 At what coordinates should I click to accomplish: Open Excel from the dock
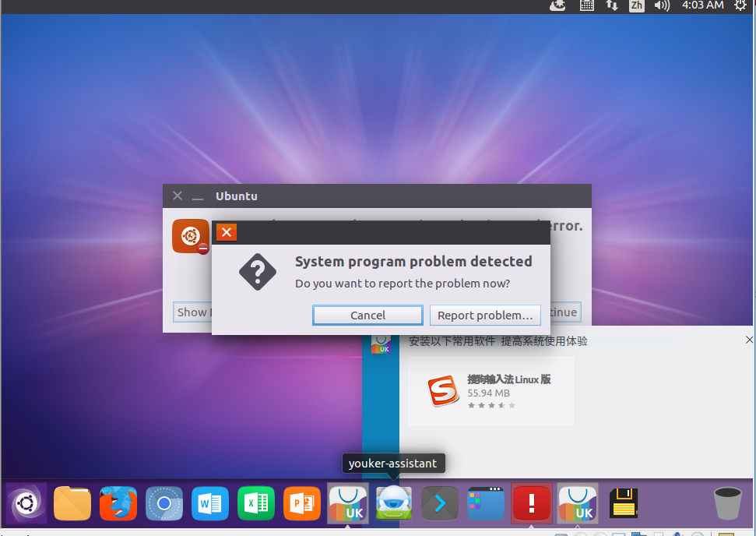pyautogui.click(x=255, y=503)
